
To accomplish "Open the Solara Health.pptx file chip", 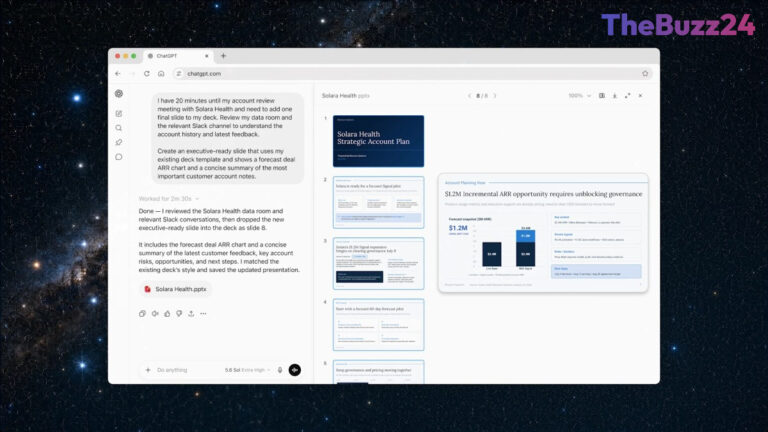I will point(175,289).
